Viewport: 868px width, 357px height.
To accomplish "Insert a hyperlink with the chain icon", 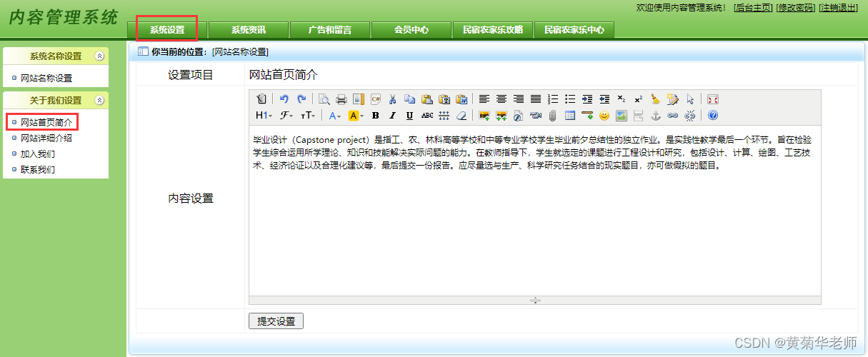I will pyautogui.click(x=672, y=115).
